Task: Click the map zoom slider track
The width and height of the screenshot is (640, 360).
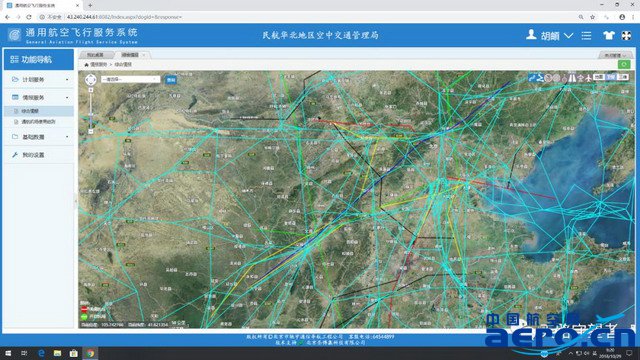Action: pos(91,110)
